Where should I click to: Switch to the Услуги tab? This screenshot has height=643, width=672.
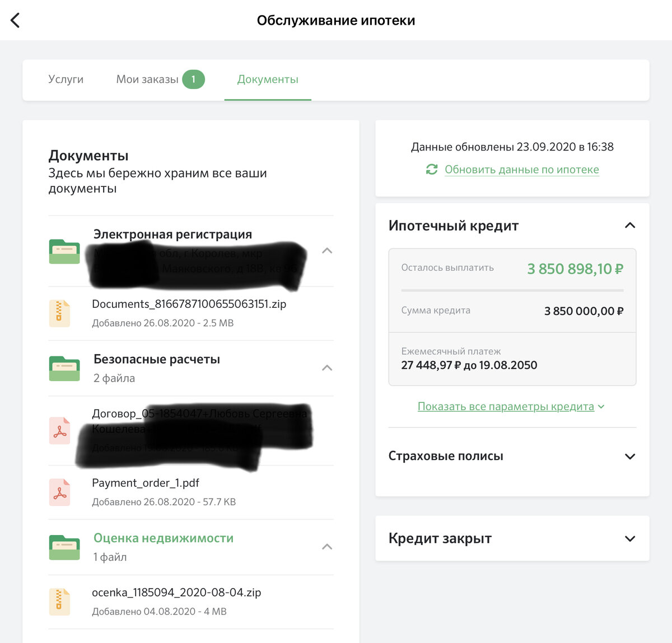point(66,79)
